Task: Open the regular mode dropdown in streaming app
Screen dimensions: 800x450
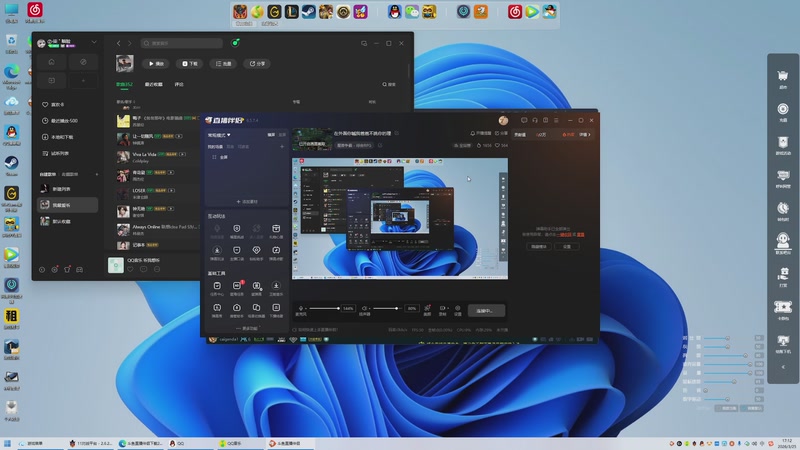Action: coord(219,135)
